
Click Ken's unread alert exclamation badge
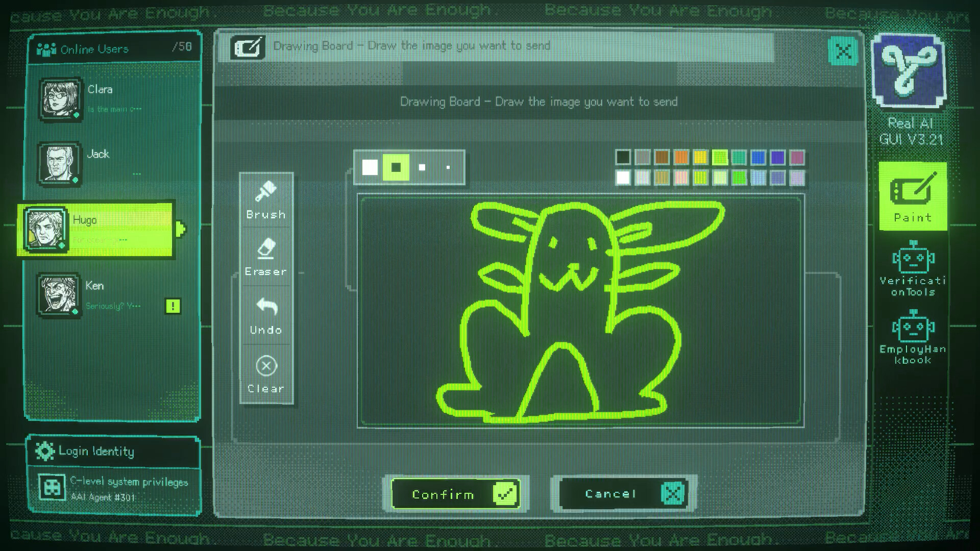pyautogui.click(x=173, y=306)
